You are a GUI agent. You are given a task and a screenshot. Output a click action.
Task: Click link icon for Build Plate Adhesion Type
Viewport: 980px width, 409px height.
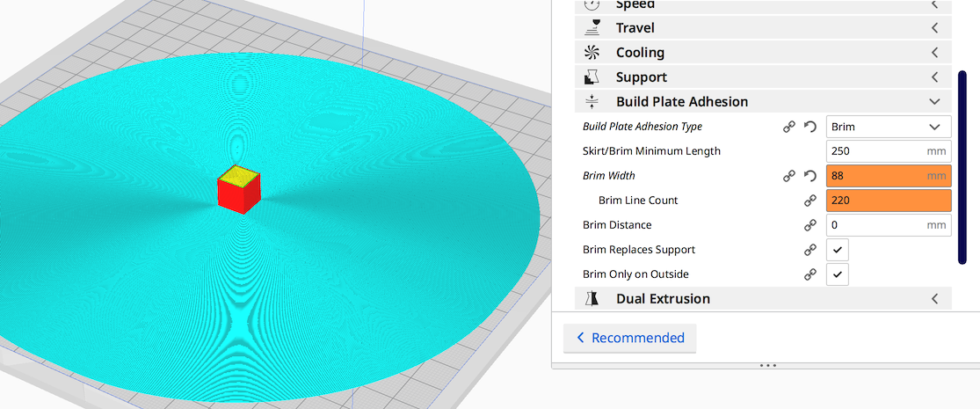789,127
